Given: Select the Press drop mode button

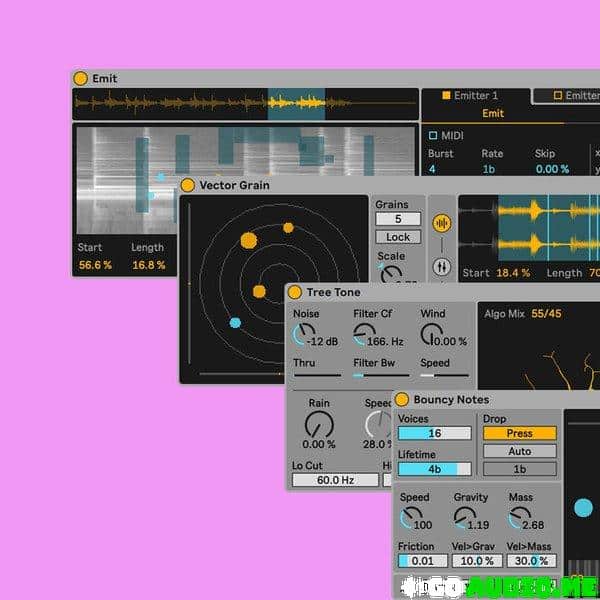Looking at the screenshot, I should [x=520, y=433].
